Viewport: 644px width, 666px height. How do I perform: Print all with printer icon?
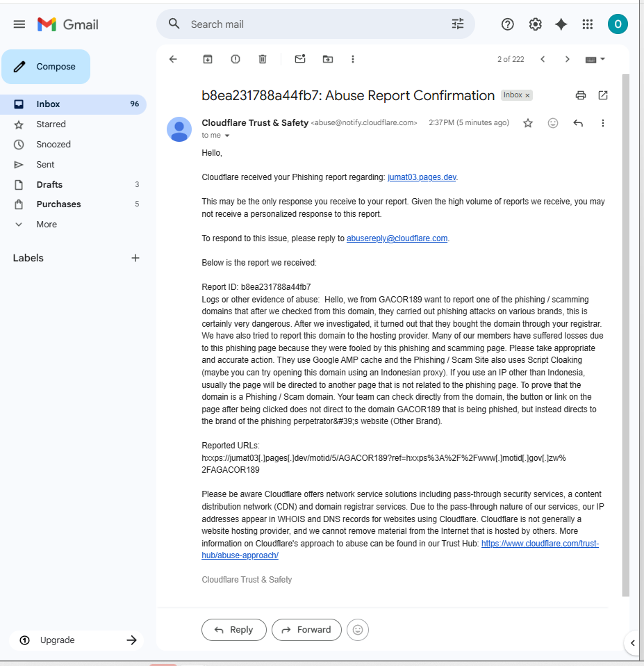coord(581,95)
